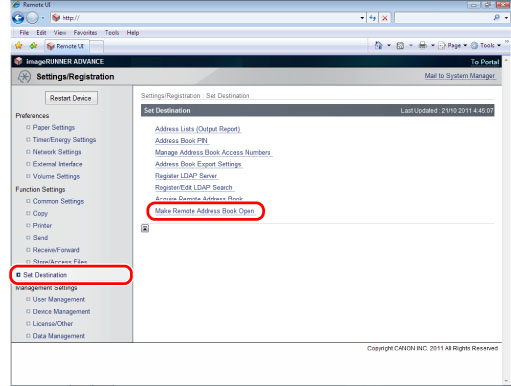Select Set Destination in the sidebar

click(x=45, y=275)
